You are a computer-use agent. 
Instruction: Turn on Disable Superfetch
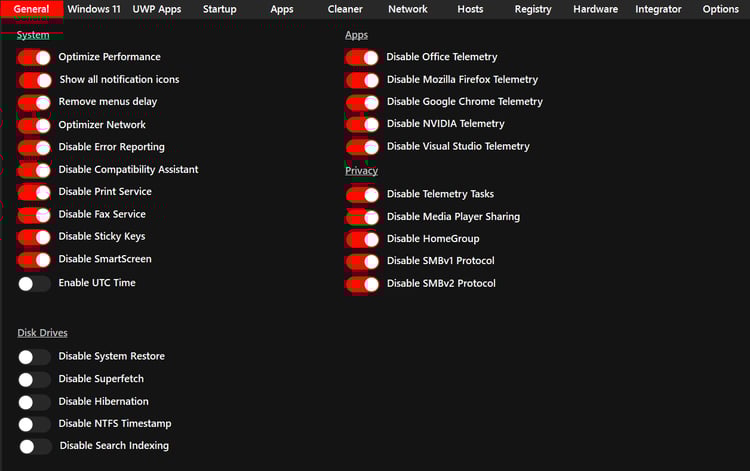click(34, 379)
